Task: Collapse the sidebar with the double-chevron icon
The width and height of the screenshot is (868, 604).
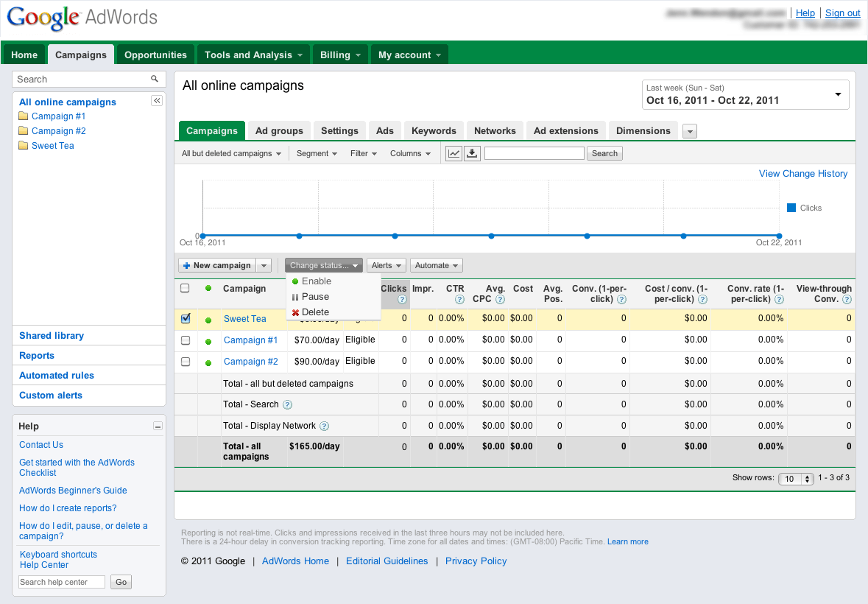Action: point(157,101)
